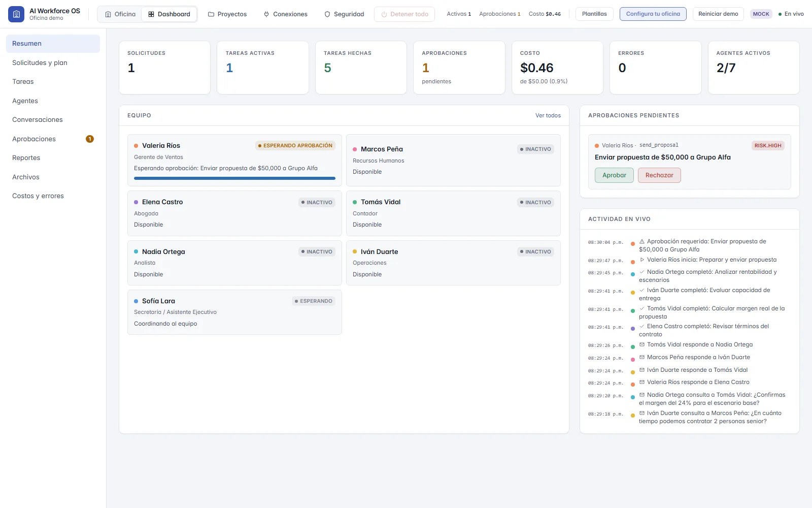The width and height of the screenshot is (812, 508).
Task: Click the envelope icon on Marcos Peña responde entry
Action: tap(642, 357)
